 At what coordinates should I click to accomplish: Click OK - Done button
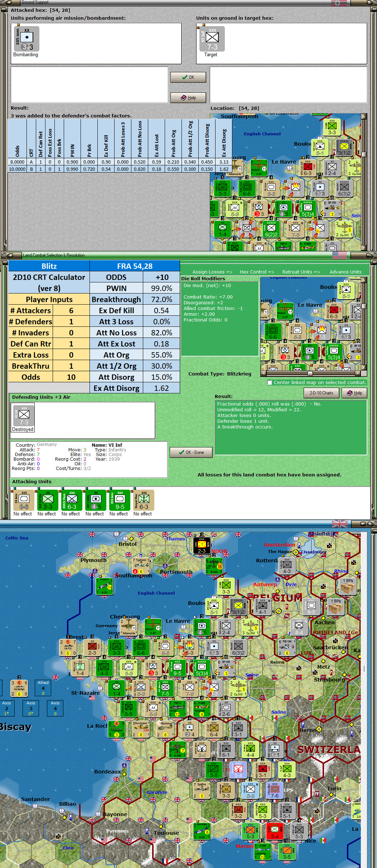click(x=191, y=452)
